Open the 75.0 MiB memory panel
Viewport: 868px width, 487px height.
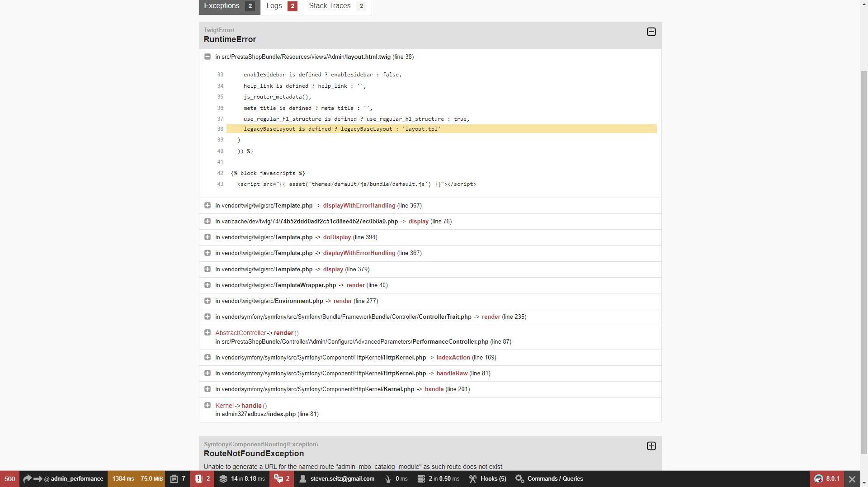(x=151, y=479)
